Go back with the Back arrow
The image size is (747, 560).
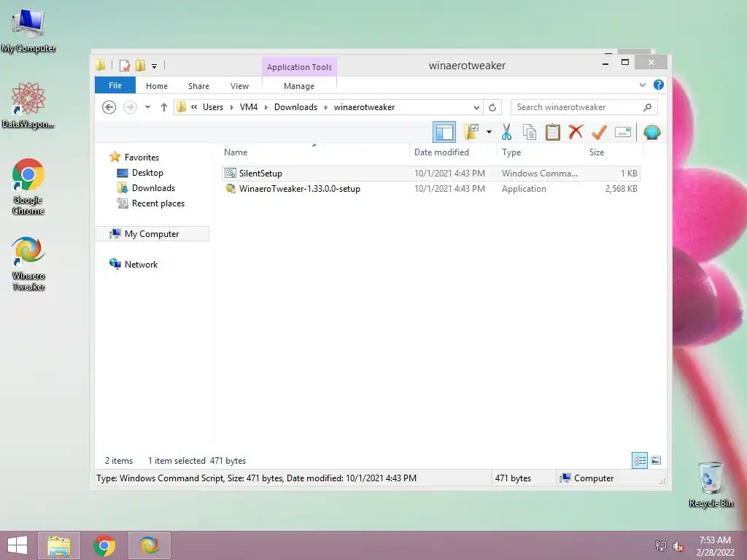(x=109, y=107)
